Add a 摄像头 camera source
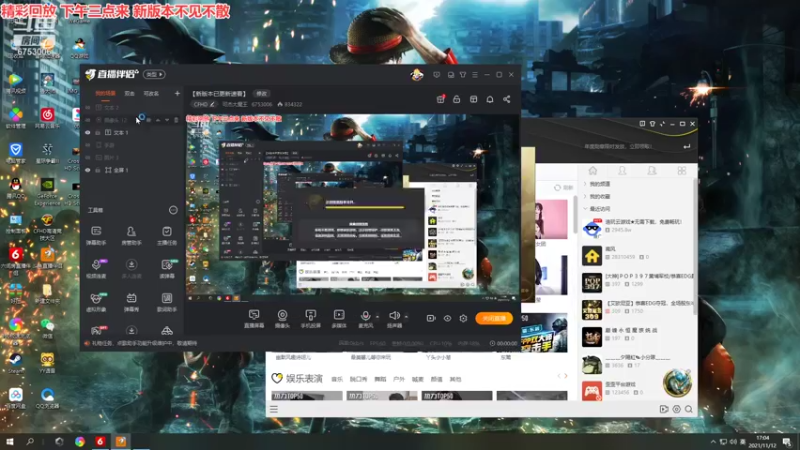 [x=282, y=318]
